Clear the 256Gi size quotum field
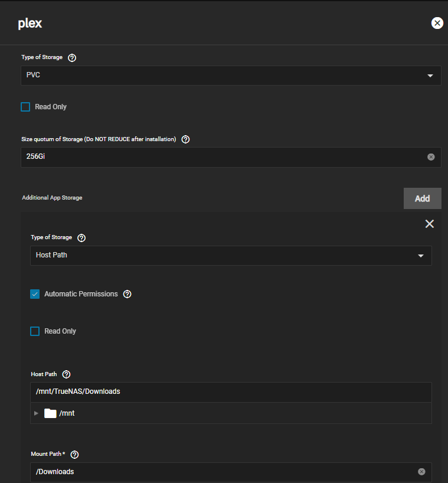The image size is (448, 483). click(x=431, y=157)
